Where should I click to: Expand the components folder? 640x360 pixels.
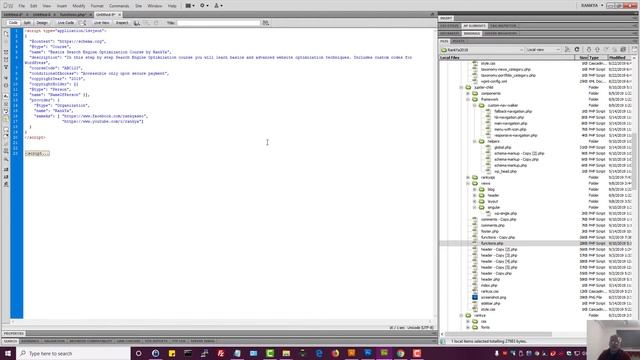point(468,93)
